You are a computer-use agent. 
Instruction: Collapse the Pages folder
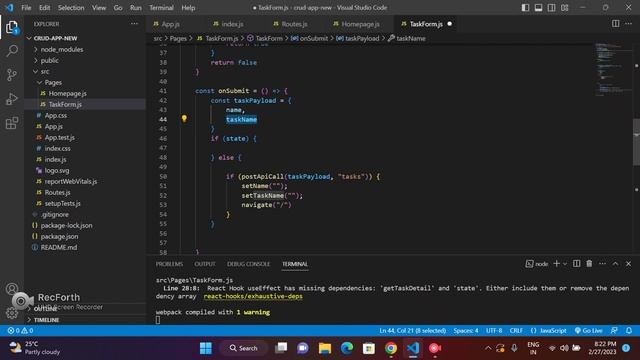[53, 82]
